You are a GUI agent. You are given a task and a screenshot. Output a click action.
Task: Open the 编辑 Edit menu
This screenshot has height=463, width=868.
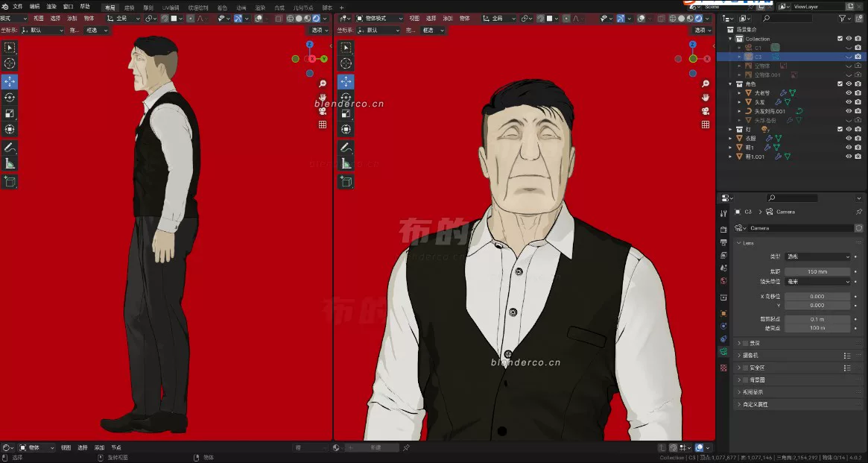coord(34,7)
